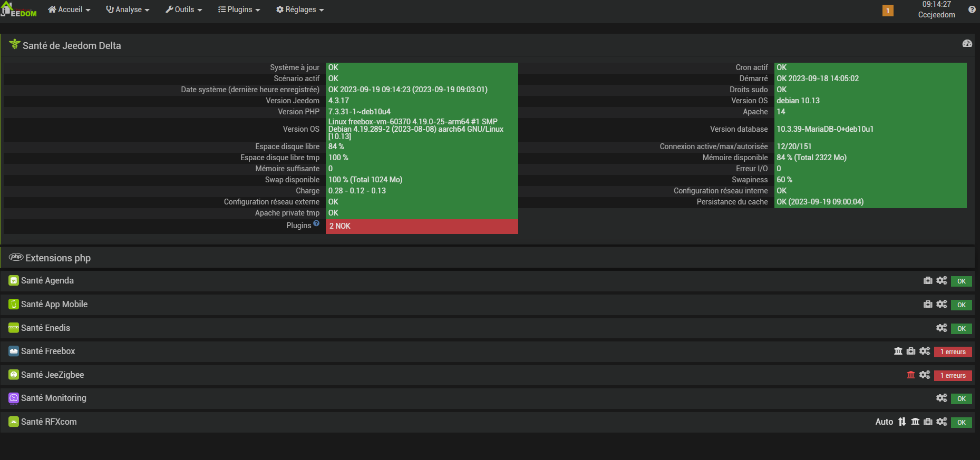
Task: Click the Auto label in Santé RFXcom row
Action: point(884,422)
